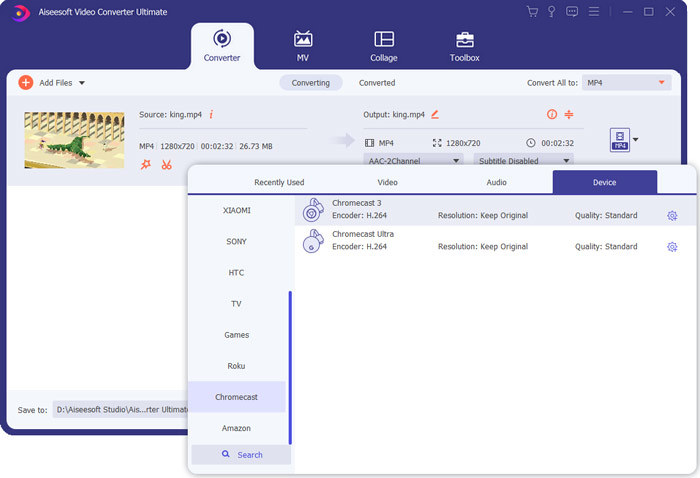Switch to the Converter tab
Viewport: 700px width, 478px height.
click(x=222, y=46)
